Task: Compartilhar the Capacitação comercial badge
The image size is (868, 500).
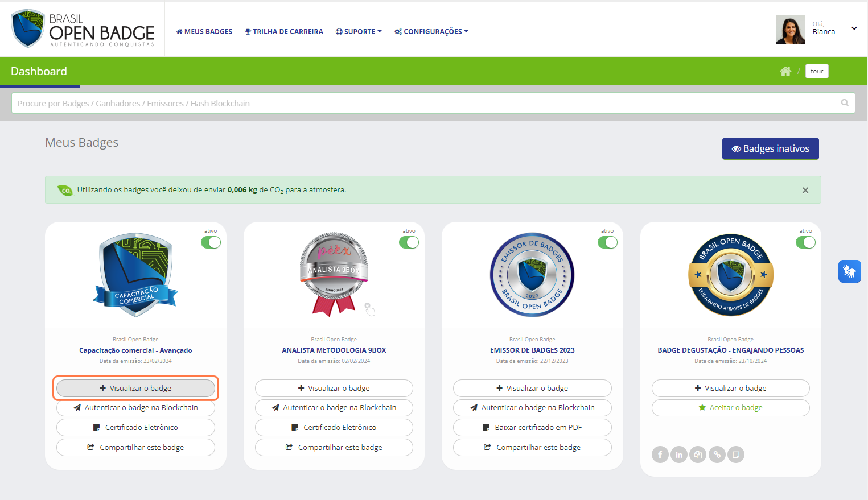Action: (x=135, y=448)
